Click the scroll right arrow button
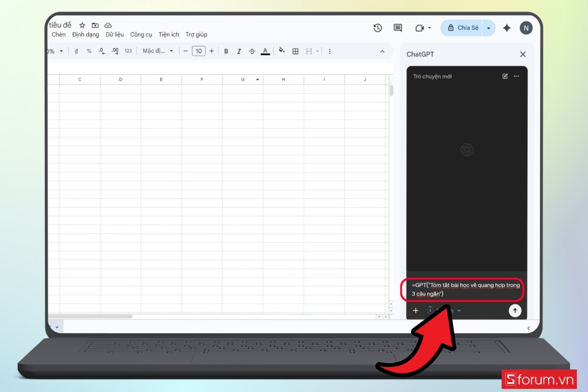This screenshot has width=588, height=392. [x=385, y=317]
